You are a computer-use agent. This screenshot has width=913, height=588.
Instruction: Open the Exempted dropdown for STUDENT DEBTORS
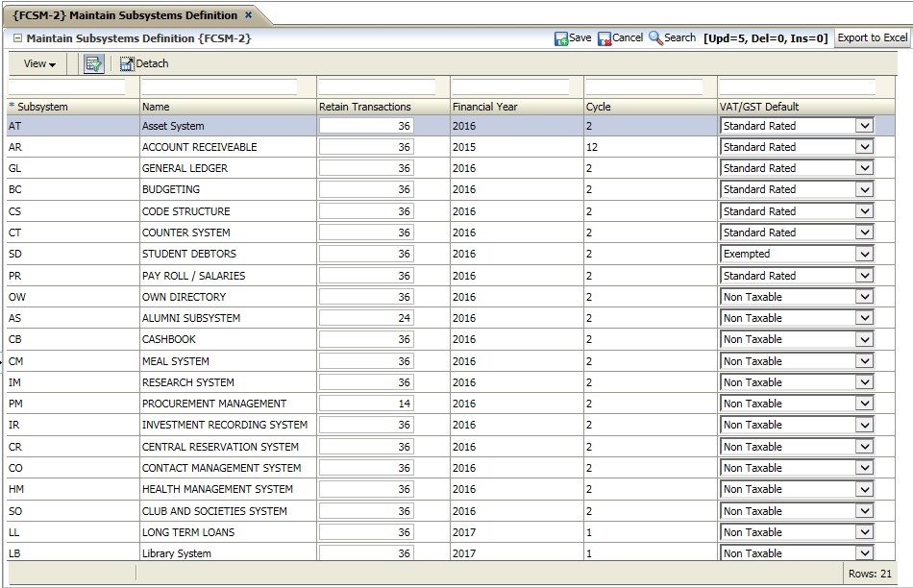pos(863,254)
